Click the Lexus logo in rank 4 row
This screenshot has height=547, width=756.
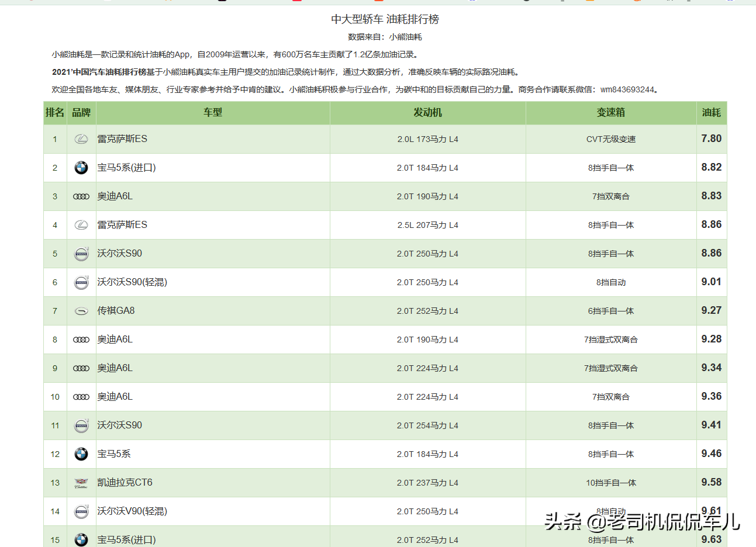[x=81, y=225]
